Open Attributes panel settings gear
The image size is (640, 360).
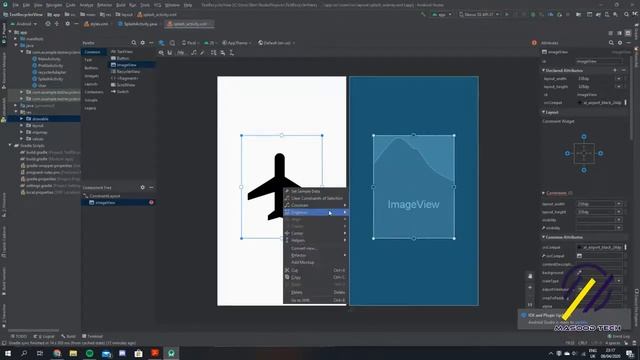tap(620, 43)
